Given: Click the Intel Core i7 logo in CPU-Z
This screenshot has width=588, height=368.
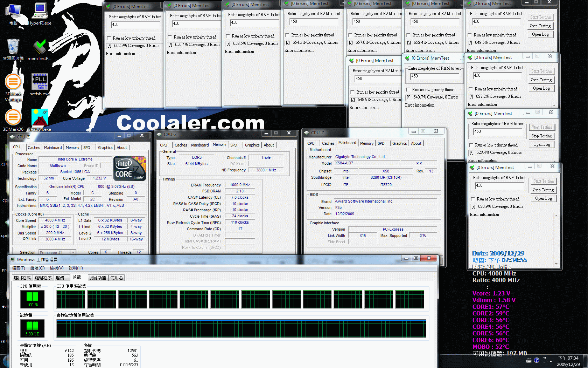Looking at the screenshot, I should coord(129,169).
